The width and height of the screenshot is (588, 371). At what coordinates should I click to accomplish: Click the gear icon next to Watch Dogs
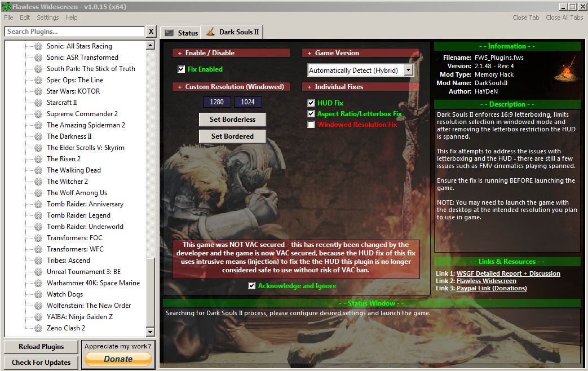click(x=38, y=294)
